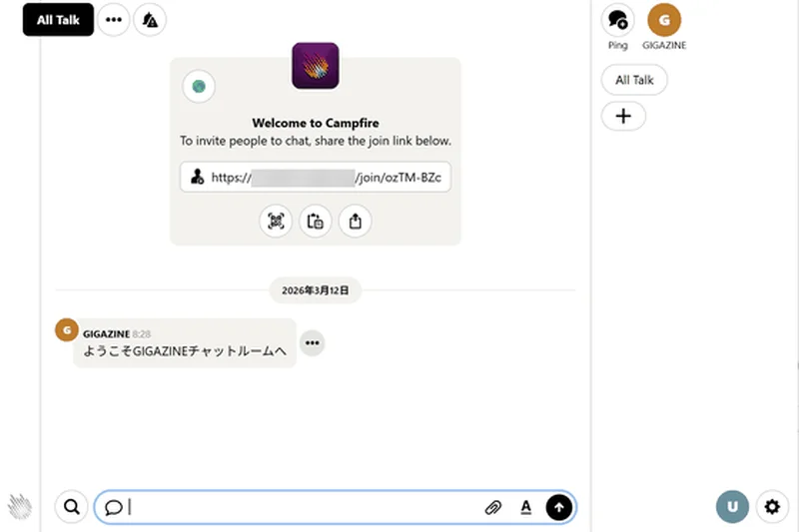The width and height of the screenshot is (799, 532).
Task: Select All Talk room in the sidebar
Action: [x=634, y=80]
